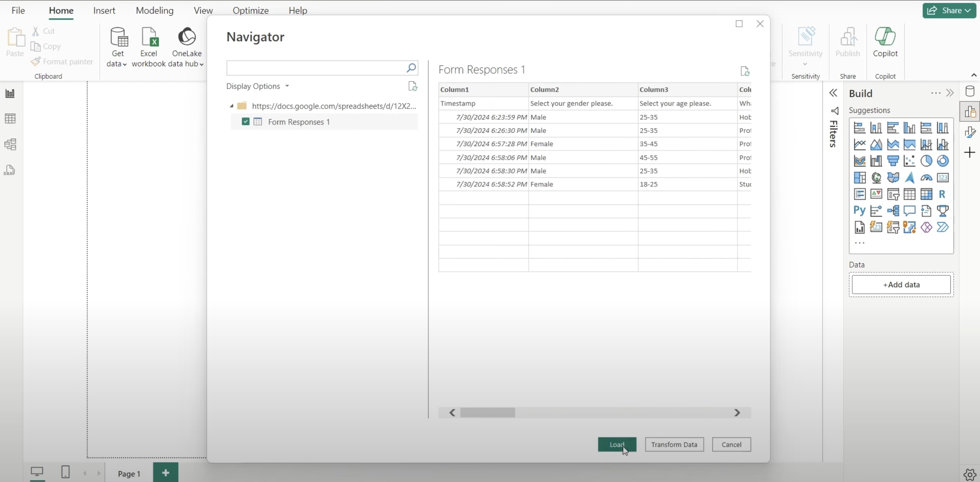Select the Pie chart visual

tap(926, 161)
